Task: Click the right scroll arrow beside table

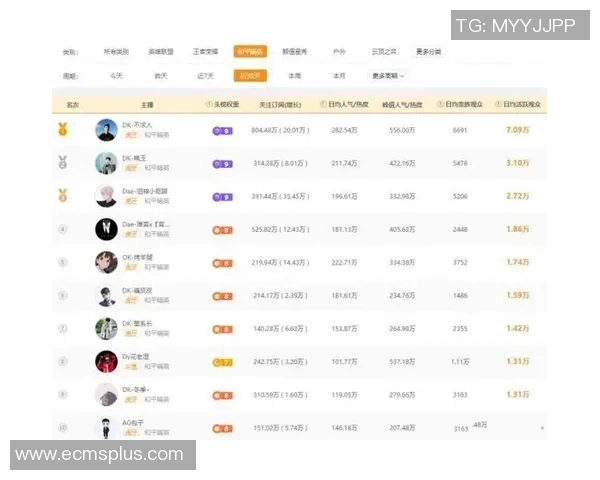Action: pyautogui.click(x=543, y=428)
